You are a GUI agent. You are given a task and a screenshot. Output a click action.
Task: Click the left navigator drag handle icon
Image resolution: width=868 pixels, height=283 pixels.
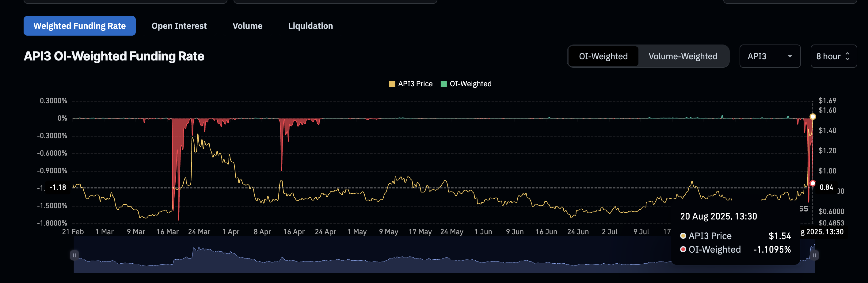click(x=74, y=255)
